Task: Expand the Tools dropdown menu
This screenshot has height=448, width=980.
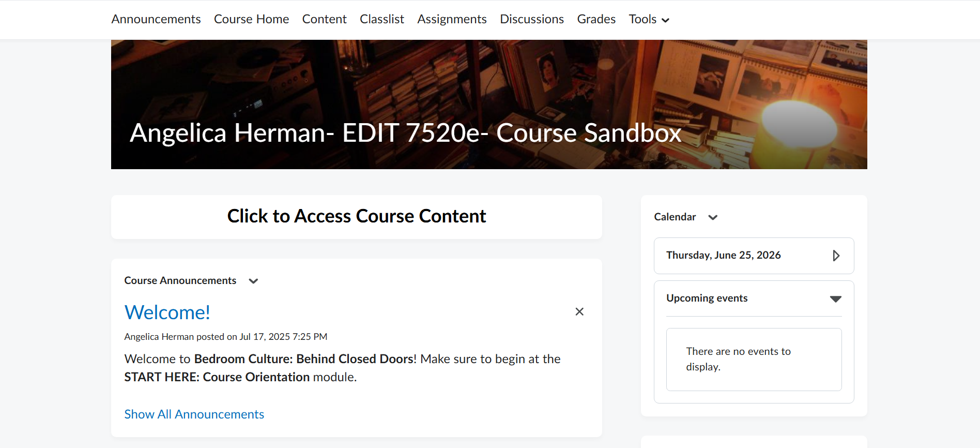Action: coord(649,19)
